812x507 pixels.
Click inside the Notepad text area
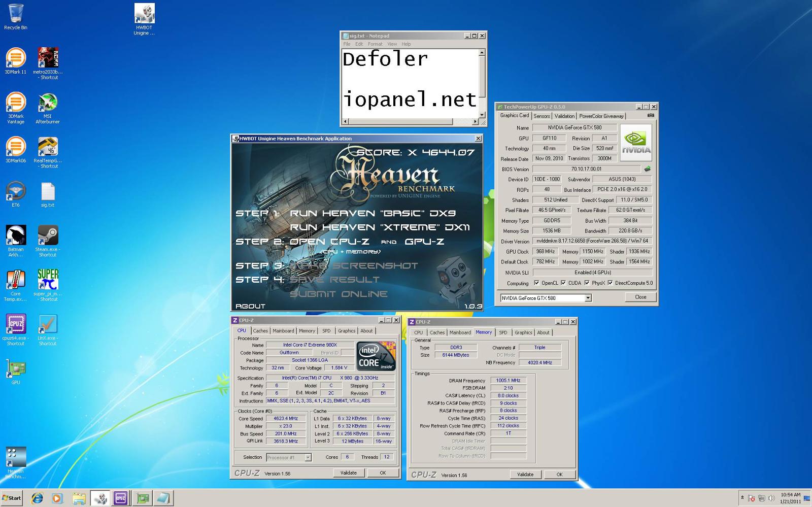[x=410, y=84]
